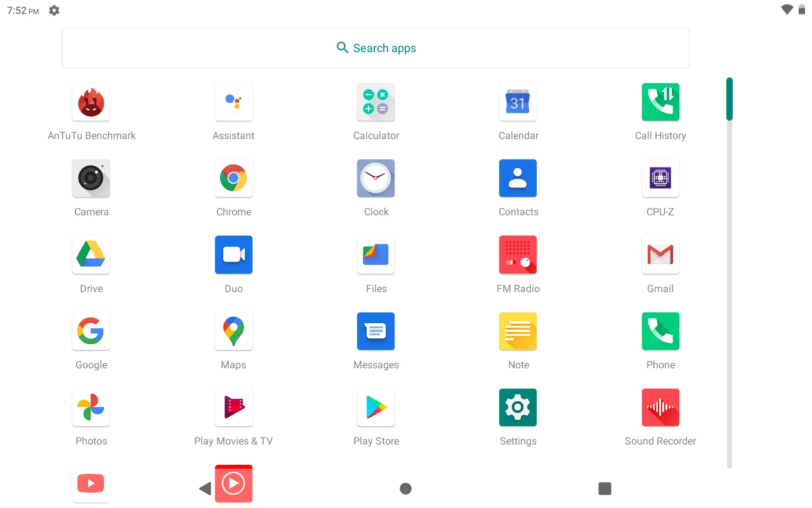Open the Messages app
This screenshot has height=508, width=812.
coord(376,331)
